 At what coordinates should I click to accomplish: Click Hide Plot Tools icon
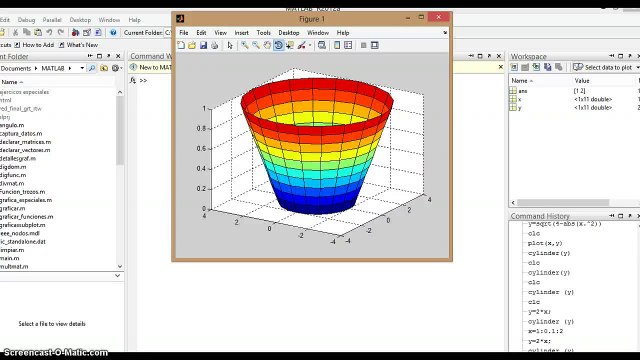pyautogui.click(x=363, y=45)
